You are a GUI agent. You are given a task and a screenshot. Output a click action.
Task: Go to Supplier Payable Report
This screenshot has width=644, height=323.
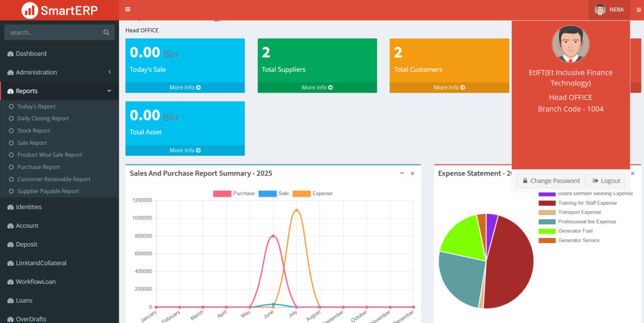[x=48, y=191]
